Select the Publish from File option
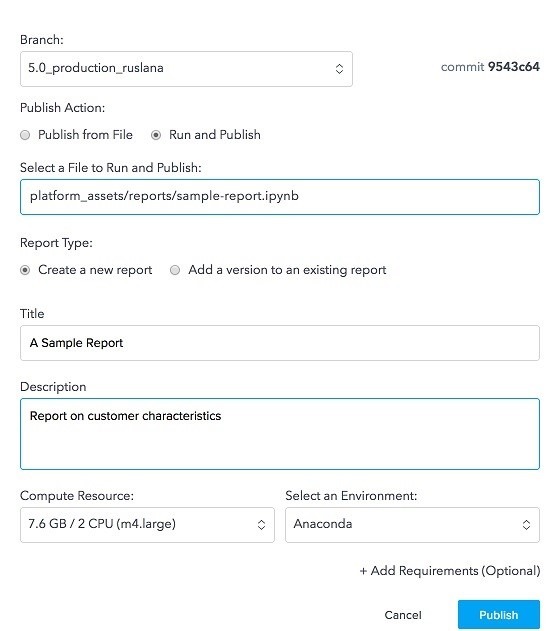The width and height of the screenshot is (558, 631). coord(25,135)
